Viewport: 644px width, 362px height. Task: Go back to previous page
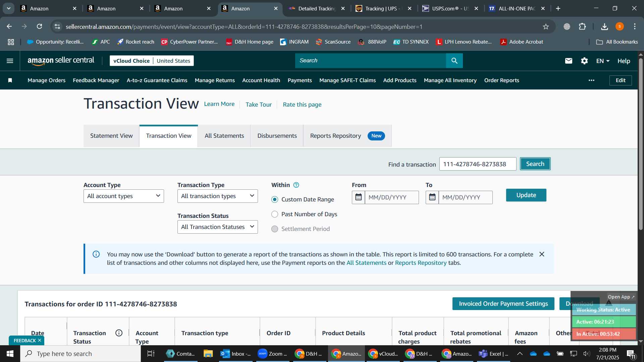(9, 26)
